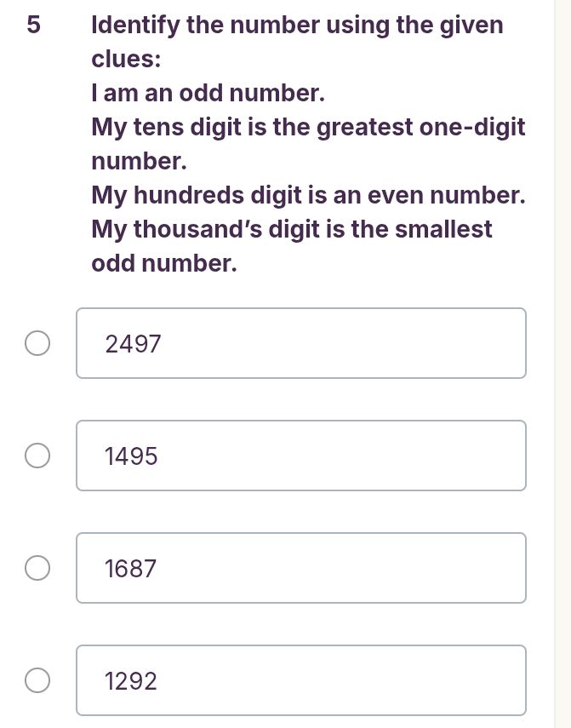Click the number text 1292

pyautogui.click(x=131, y=680)
